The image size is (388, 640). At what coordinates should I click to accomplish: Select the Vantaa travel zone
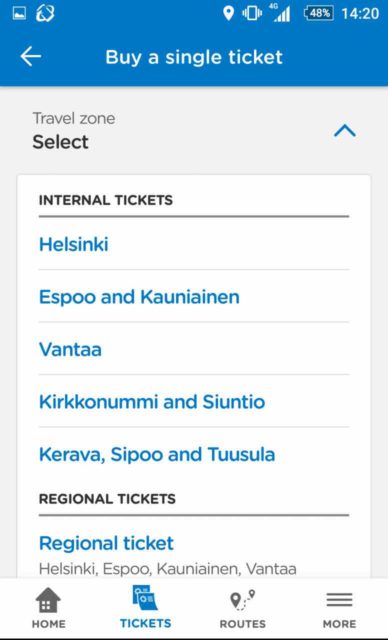[194, 349]
